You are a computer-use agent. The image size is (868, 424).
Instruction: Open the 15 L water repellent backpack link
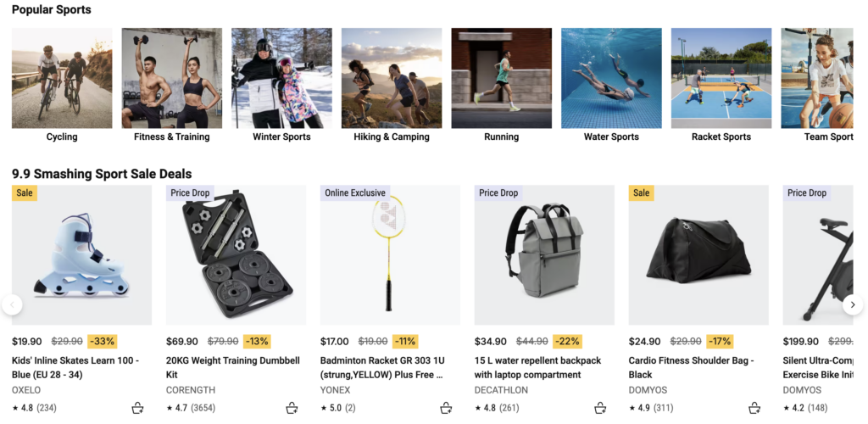coord(537,367)
